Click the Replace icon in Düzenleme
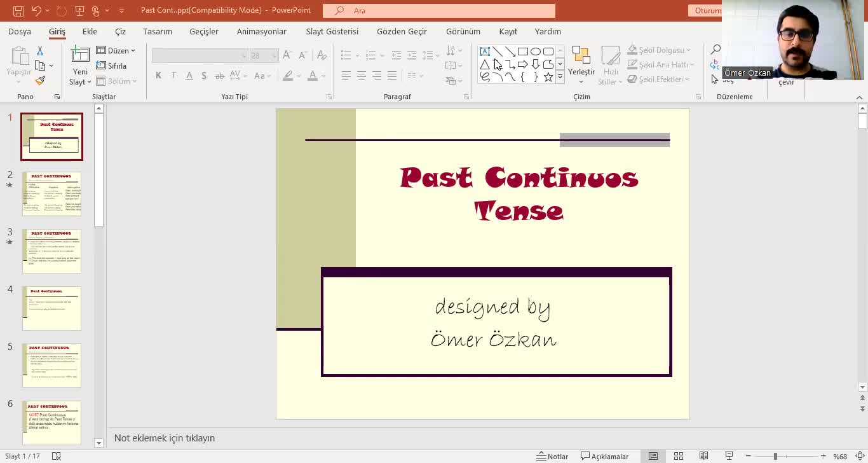This screenshot has height=463, width=868. click(715, 65)
